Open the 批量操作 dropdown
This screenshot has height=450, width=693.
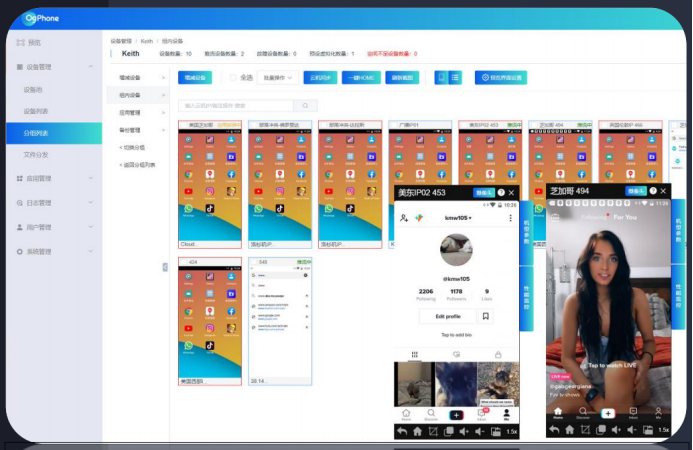point(278,78)
